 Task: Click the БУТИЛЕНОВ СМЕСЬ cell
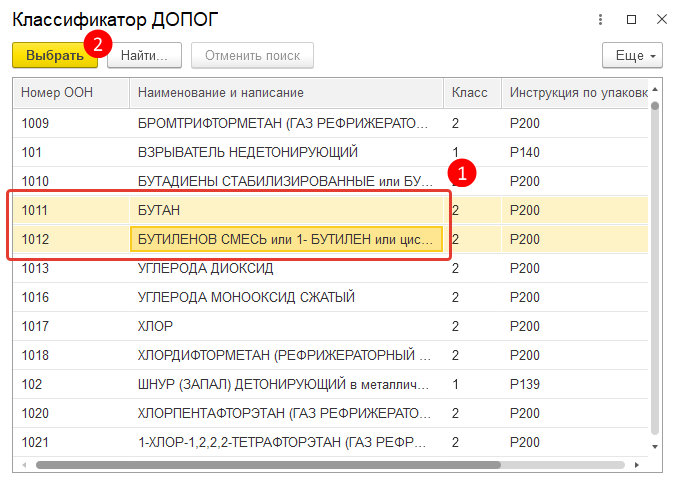[x=286, y=239]
